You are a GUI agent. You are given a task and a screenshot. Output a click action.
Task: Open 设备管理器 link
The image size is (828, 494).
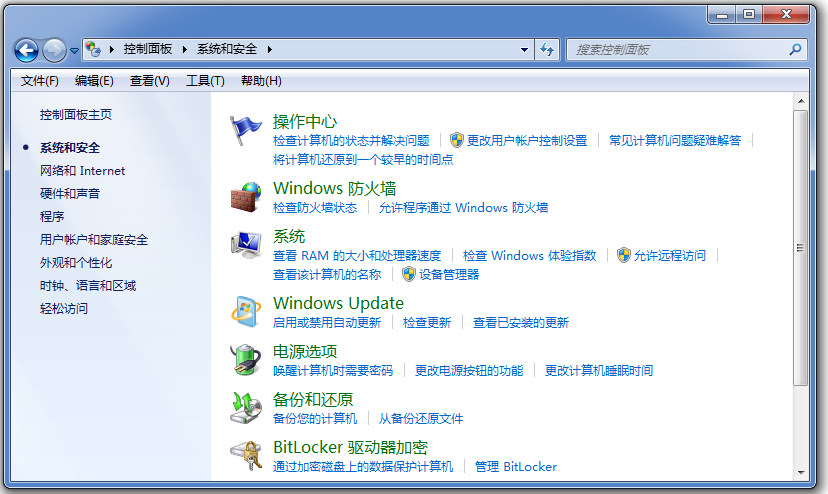tap(449, 275)
